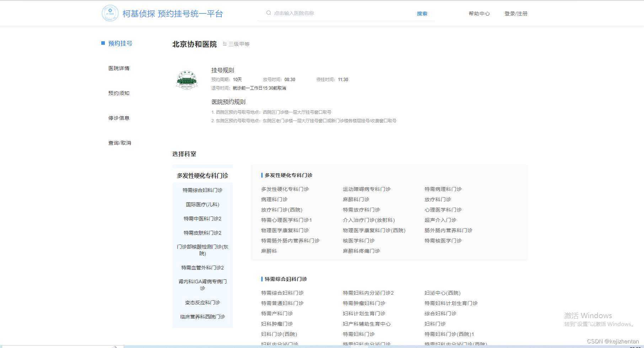Click 放疗科门诊(西院) department link
The height and width of the screenshot is (348, 644).
pos(282,210)
